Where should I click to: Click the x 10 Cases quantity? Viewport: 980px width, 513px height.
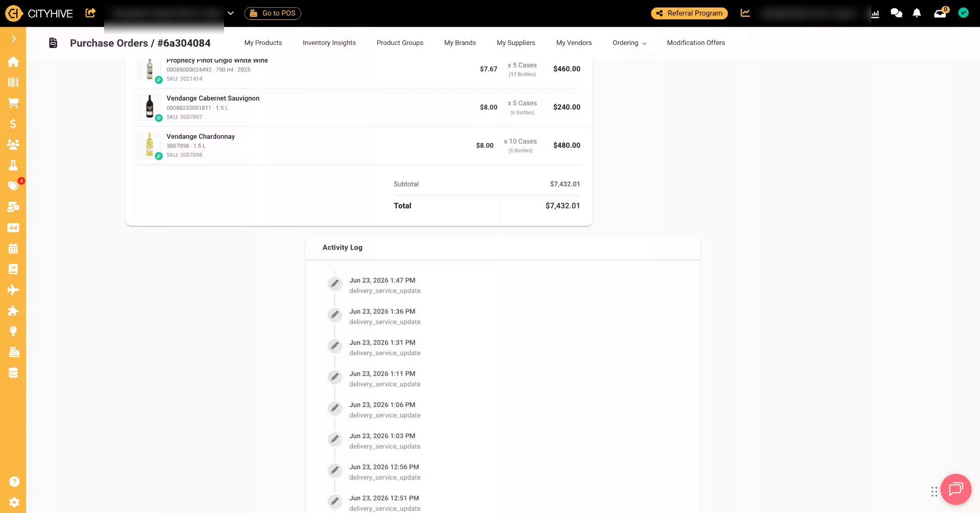tap(520, 141)
